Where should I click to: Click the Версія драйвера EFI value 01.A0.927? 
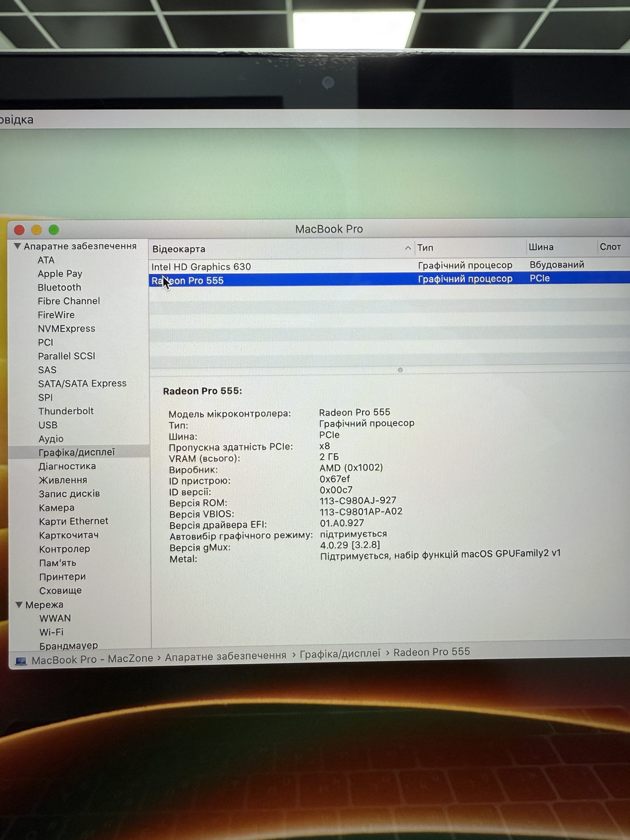point(342,523)
